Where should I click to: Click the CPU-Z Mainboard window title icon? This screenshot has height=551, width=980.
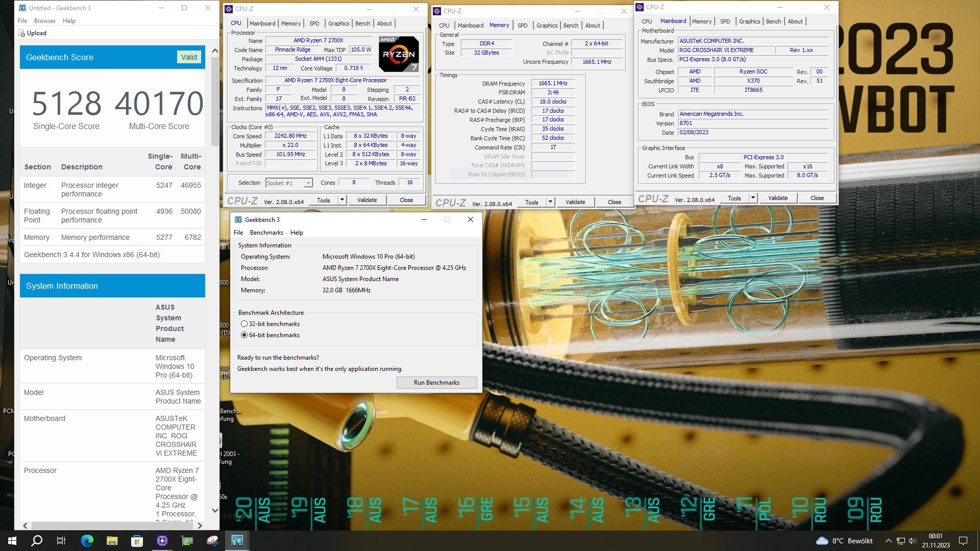tap(640, 7)
